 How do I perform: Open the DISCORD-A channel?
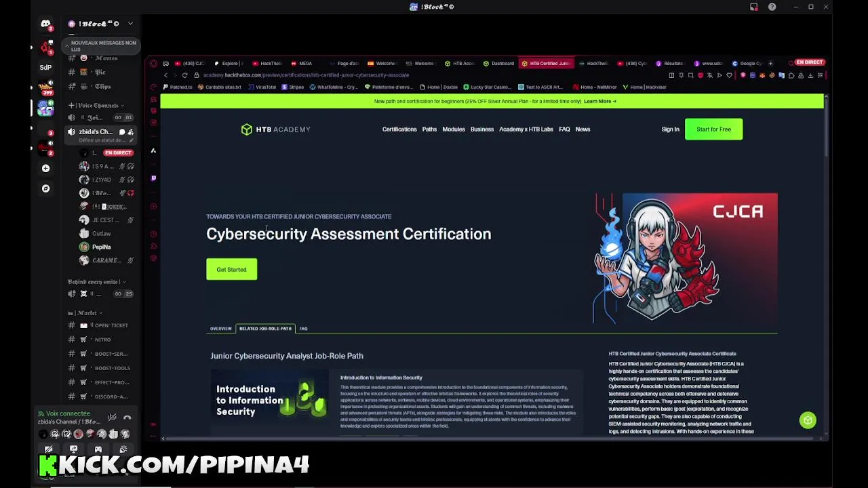click(x=100, y=396)
